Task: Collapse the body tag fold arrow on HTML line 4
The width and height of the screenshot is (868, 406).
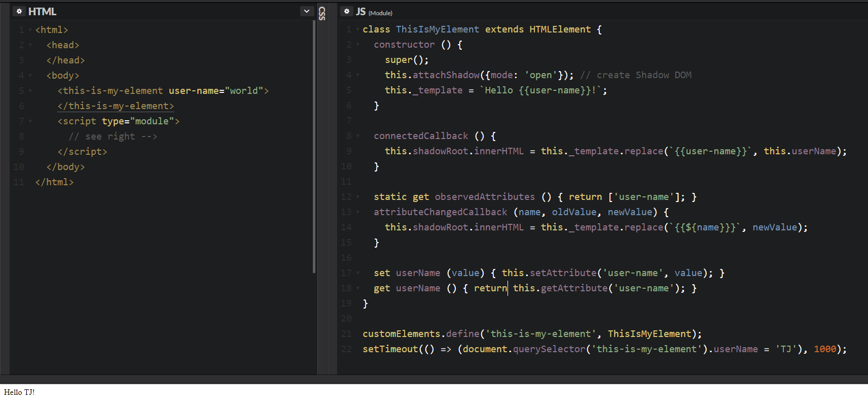Action: pyautogui.click(x=30, y=76)
